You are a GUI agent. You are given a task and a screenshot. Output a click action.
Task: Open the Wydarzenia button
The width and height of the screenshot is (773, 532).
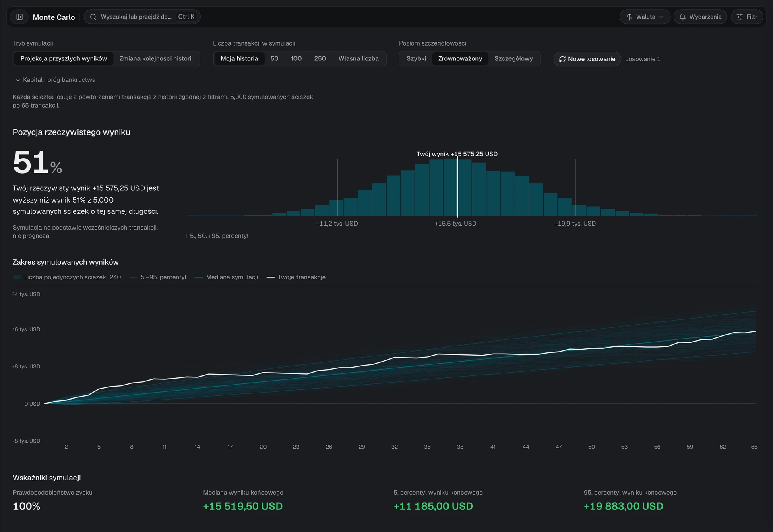[700, 17]
